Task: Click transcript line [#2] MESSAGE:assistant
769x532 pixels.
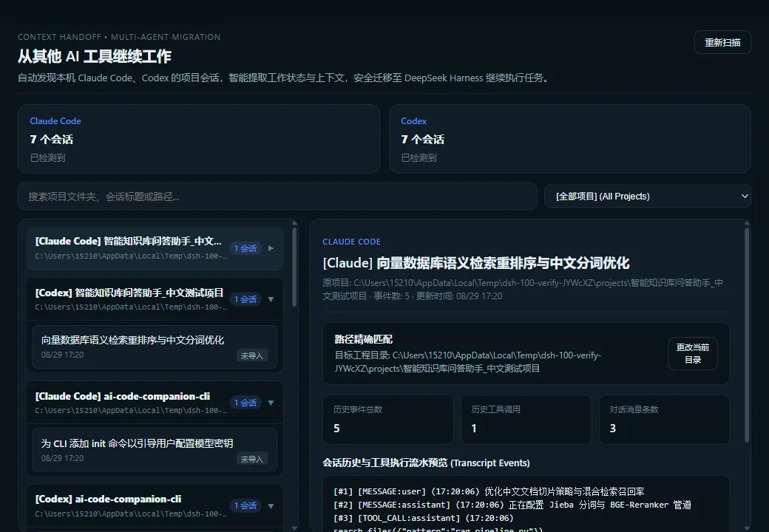Action: [512, 505]
